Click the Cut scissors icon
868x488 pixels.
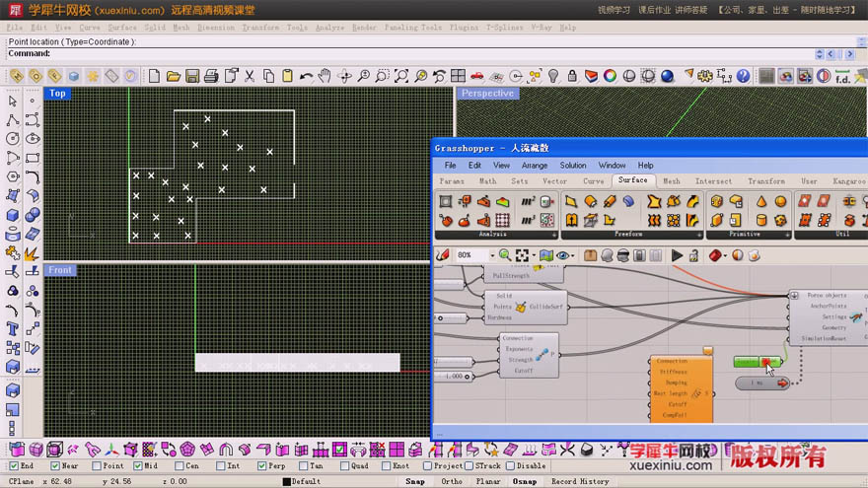(250, 76)
